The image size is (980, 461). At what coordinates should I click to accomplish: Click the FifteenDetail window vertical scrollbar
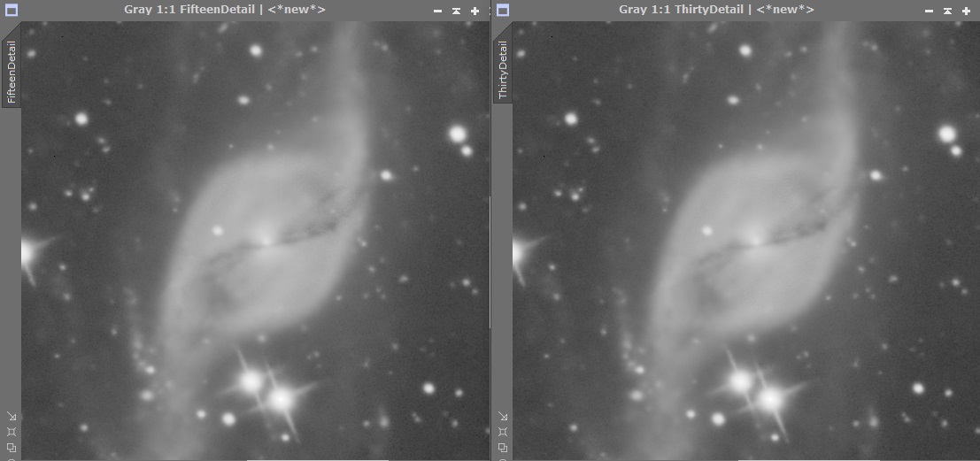490,263
